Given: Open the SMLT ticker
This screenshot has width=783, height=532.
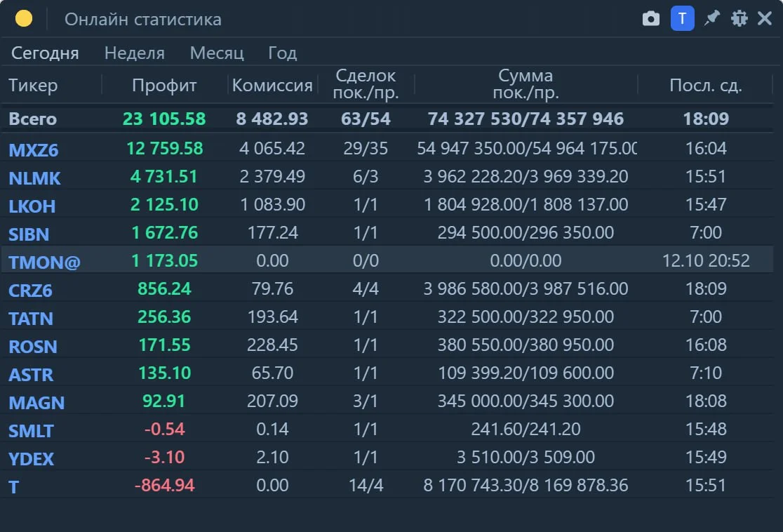Looking at the screenshot, I should (31, 431).
